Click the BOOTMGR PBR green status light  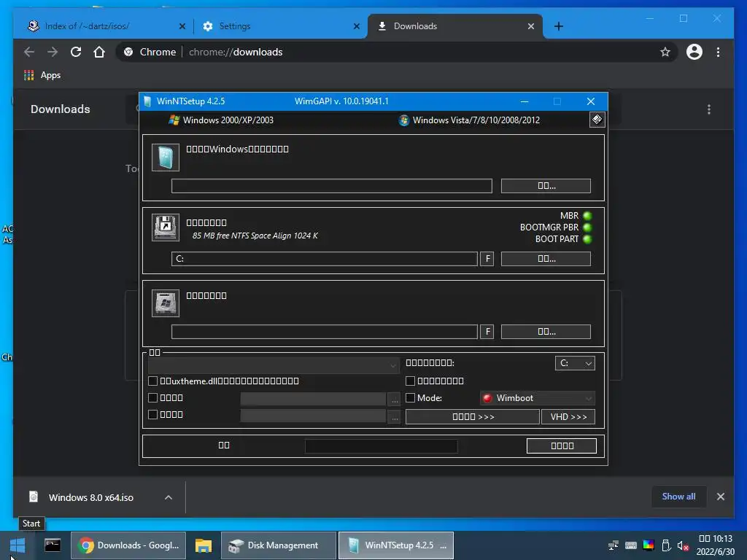587,227
